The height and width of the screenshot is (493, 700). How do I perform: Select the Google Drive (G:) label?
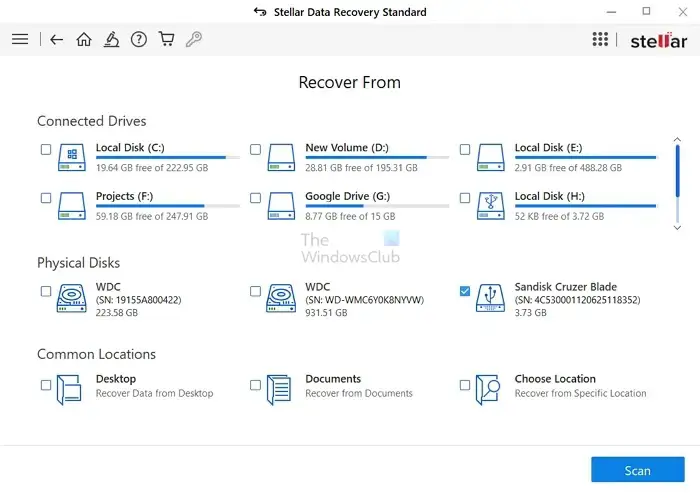(348, 196)
